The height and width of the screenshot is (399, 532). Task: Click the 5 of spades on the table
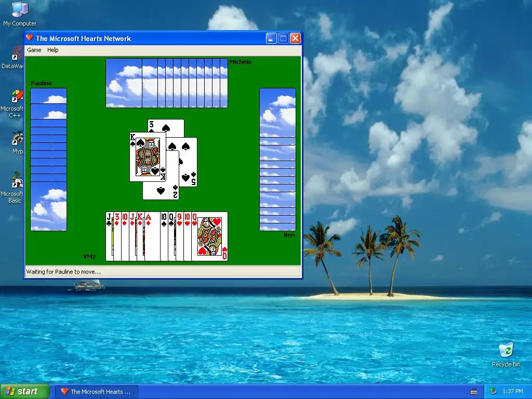(188, 162)
